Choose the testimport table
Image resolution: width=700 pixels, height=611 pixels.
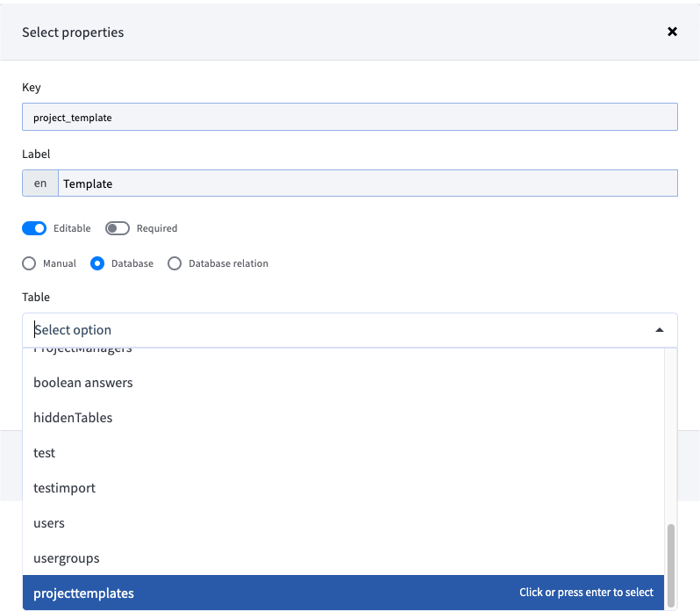pyautogui.click(x=64, y=488)
